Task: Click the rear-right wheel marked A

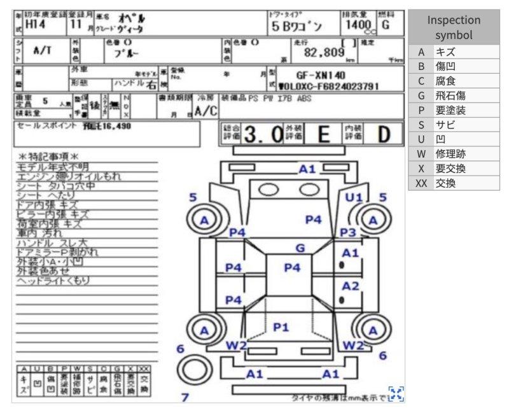Action: (x=373, y=330)
